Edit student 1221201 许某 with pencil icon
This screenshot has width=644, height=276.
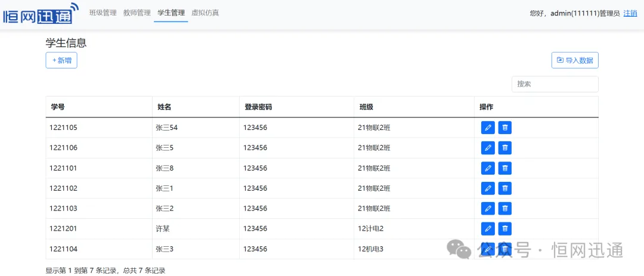point(488,229)
